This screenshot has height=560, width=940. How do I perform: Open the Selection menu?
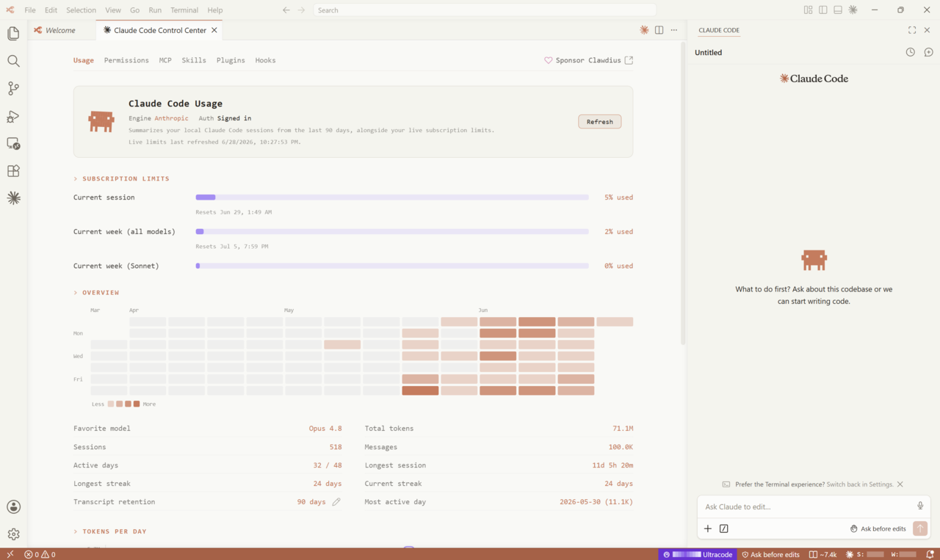point(81,10)
